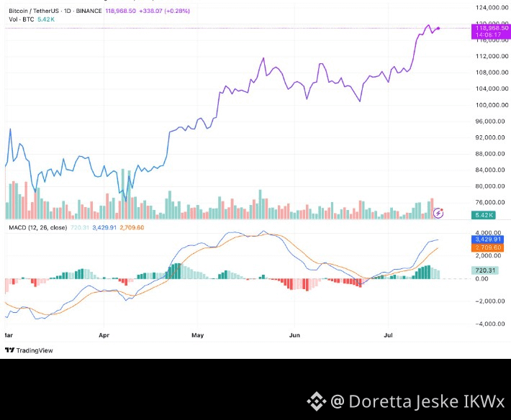Select the 118,968.50 price in the legend
This screenshot has height=420, width=511.
coord(121,11)
